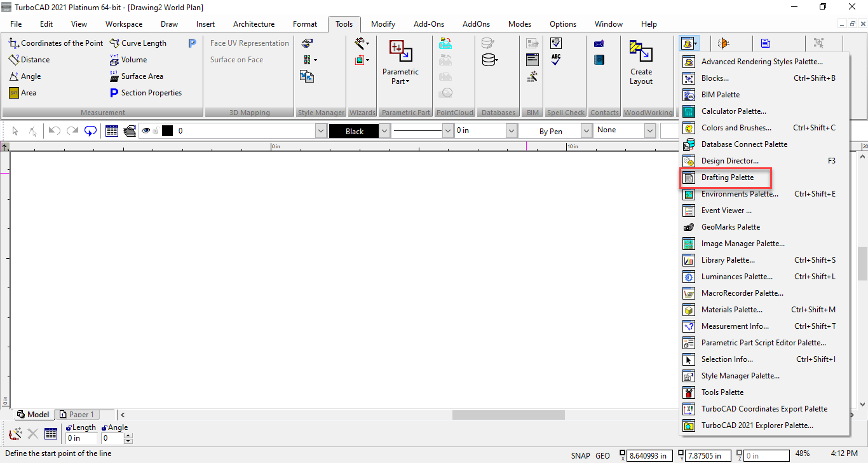The image size is (868, 463).
Task: Launch the Create Layout WoodWorking tool
Action: click(x=641, y=62)
